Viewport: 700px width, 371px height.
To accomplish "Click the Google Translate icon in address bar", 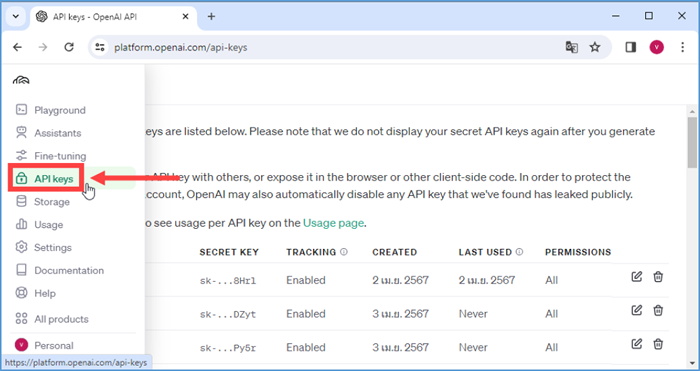I will [572, 47].
